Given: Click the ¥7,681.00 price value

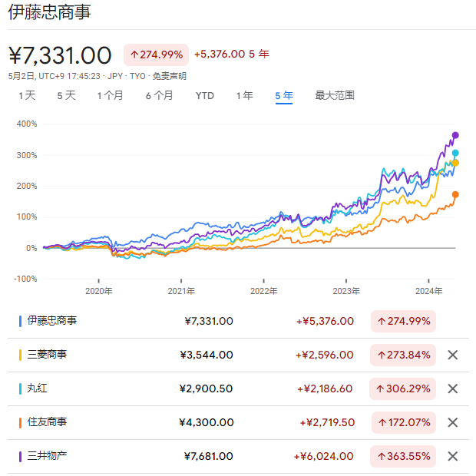Looking at the screenshot, I should click(x=208, y=456).
